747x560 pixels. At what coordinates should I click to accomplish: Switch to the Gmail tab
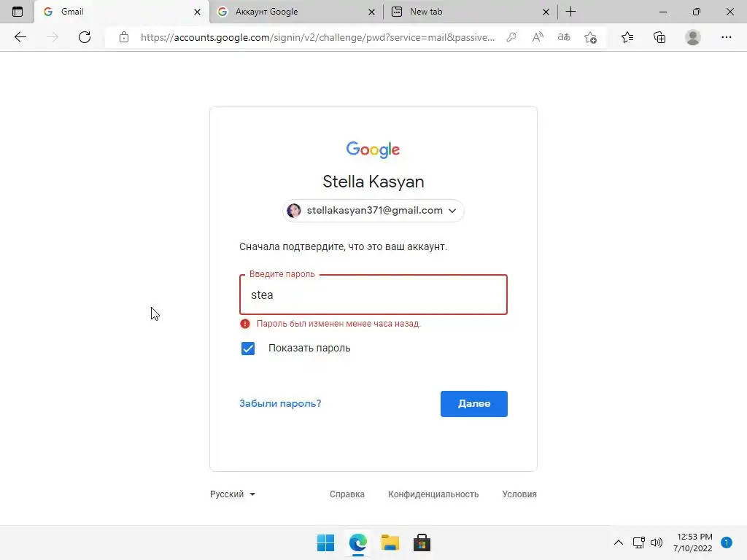122,12
